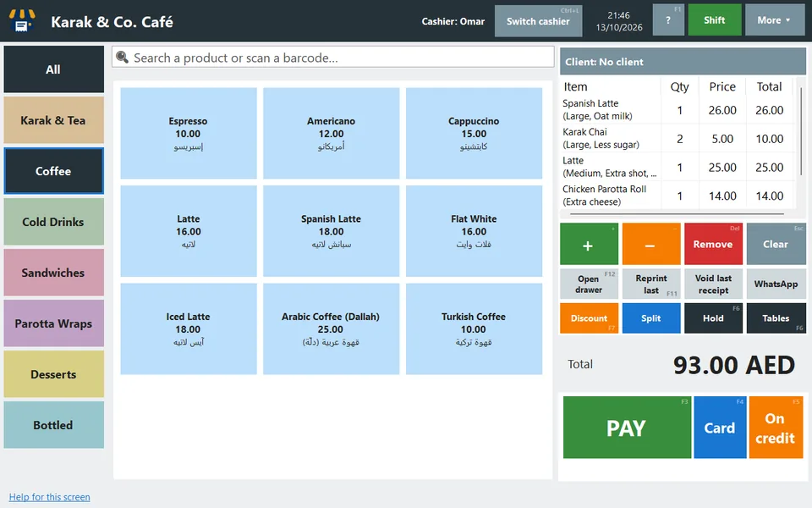Image resolution: width=812 pixels, height=508 pixels.
Task: Click the product search field
Action: coord(333,58)
